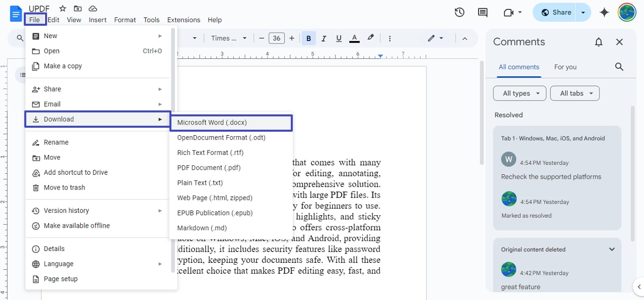Screen dimensions: 644x300
Task: Search comments with the magnifying glass icon
Action: click(619, 66)
